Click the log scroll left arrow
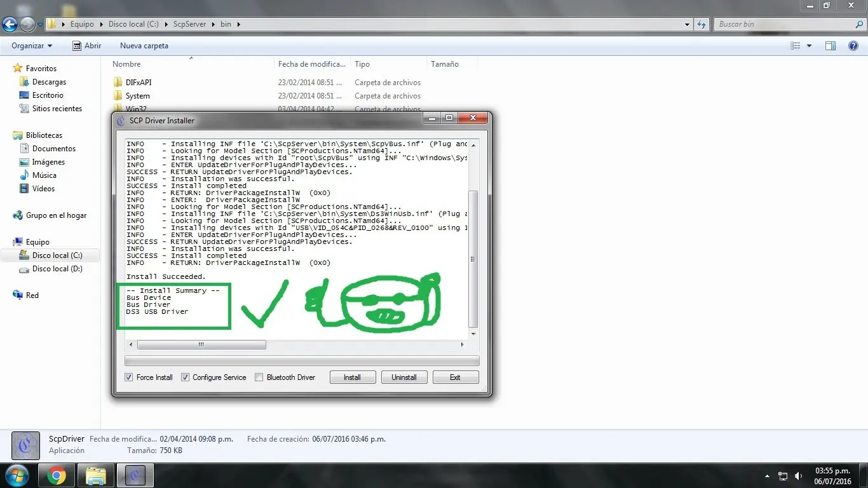The height and width of the screenshot is (488, 868). pyautogui.click(x=130, y=345)
